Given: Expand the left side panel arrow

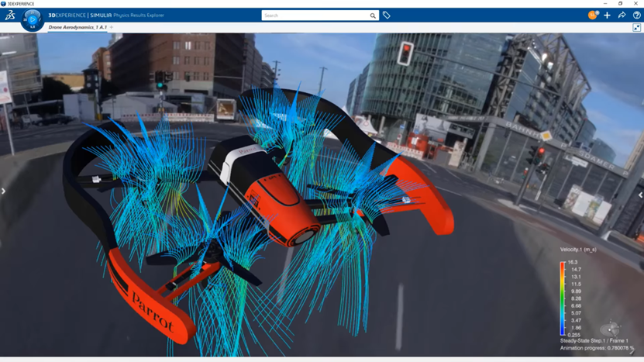Looking at the screenshot, I should [3, 191].
